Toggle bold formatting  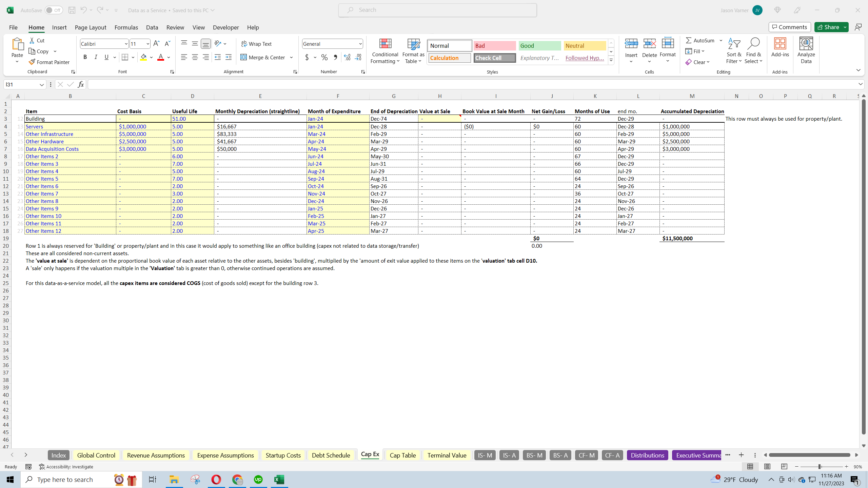(85, 57)
